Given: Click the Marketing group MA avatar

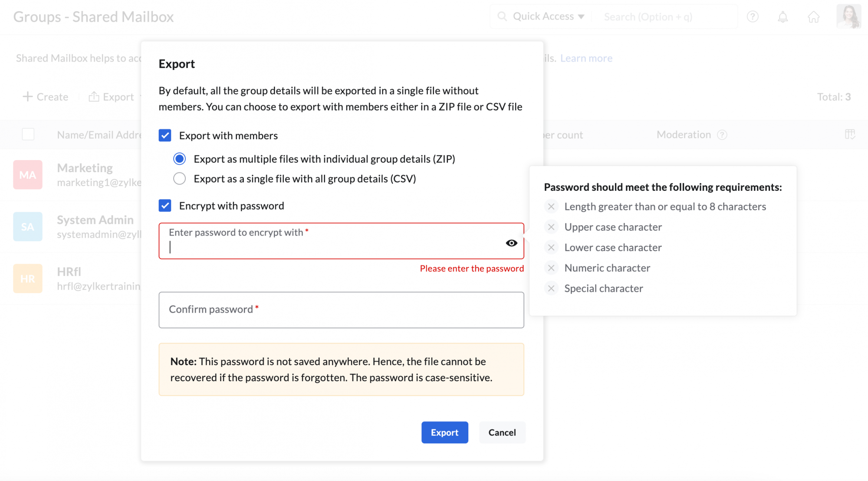Looking at the screenshot, I should click(x=28, y=175).
